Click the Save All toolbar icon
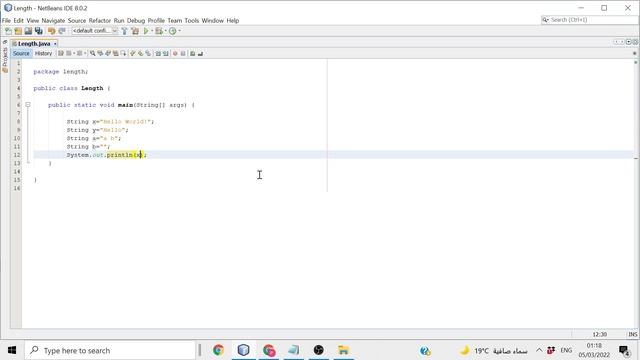Image resolution: width=640 pixels, height=360 pixels. [x=39, y=31]
